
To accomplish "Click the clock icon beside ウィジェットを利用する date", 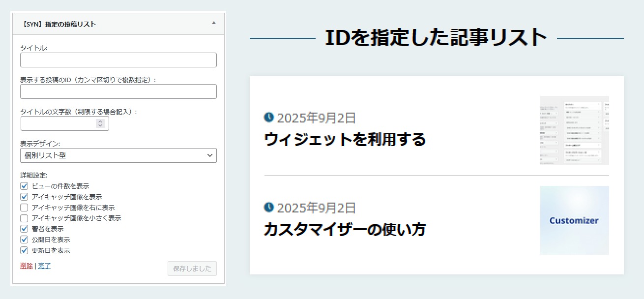I will point(269,117).
